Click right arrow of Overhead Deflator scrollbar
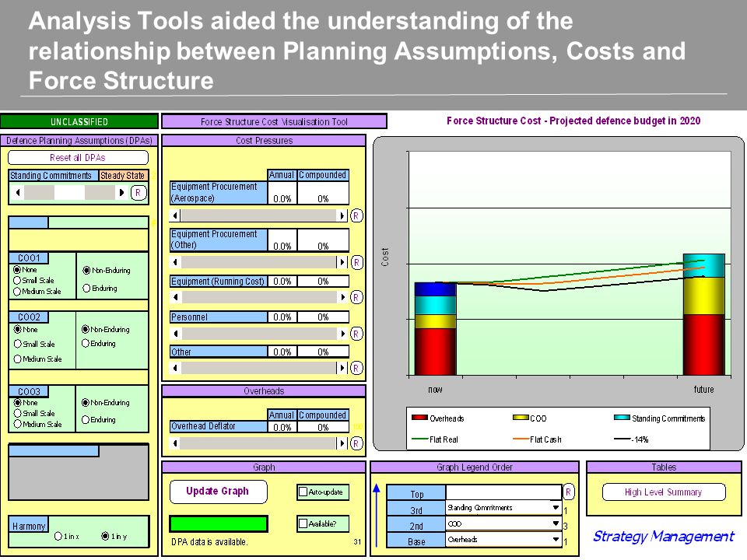 pos(342,443)
